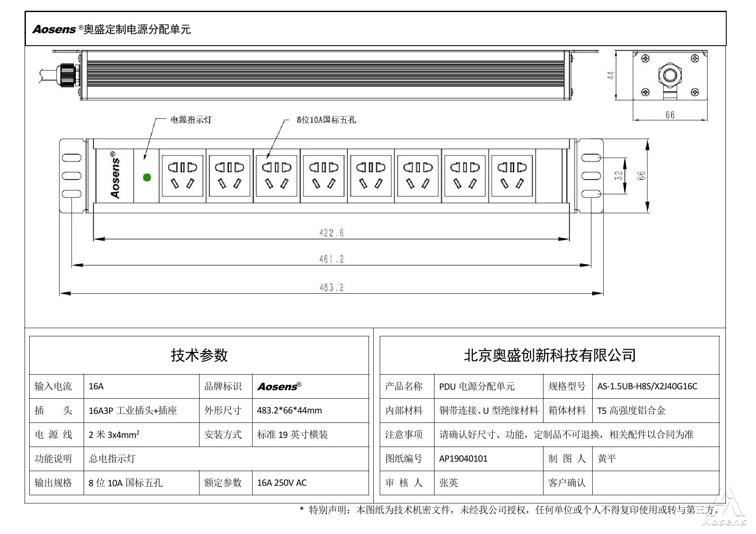756x534 pixels.
Task: Select the drawing number AP19040101
Action: [463, 459]
